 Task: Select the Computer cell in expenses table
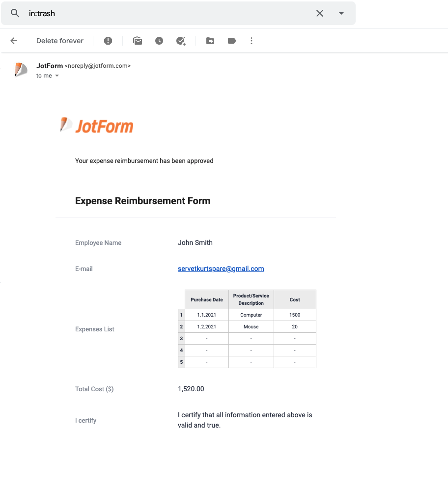click(x=251, y=315)
